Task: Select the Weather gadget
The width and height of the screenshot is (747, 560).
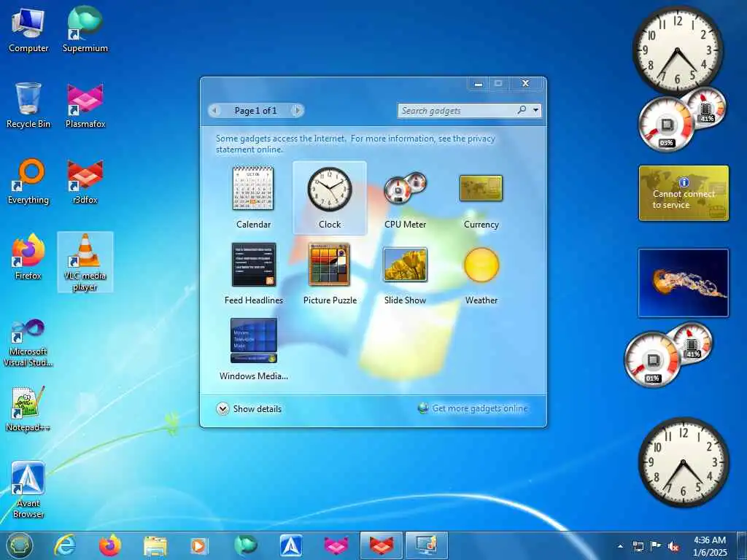Action: coord(481,274)
